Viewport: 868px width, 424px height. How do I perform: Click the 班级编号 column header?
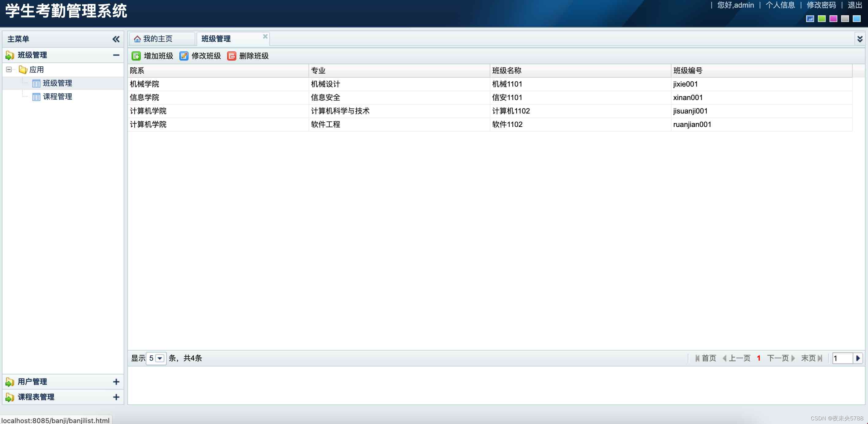tap(761, 71)
